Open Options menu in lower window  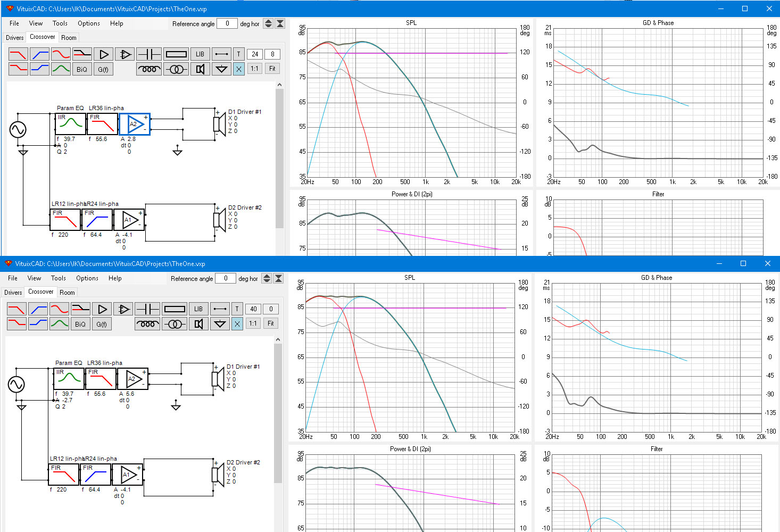point(87,278)
